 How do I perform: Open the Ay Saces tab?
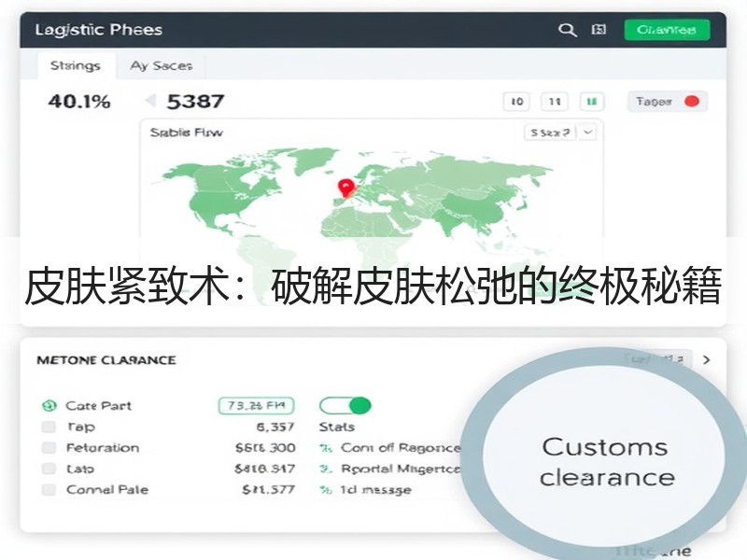162,65
